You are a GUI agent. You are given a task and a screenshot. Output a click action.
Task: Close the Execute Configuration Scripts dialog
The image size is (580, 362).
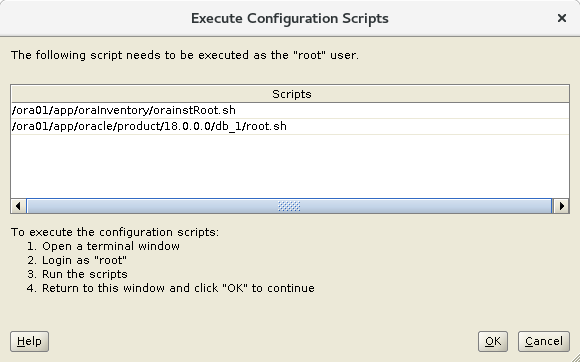(562, 18)
